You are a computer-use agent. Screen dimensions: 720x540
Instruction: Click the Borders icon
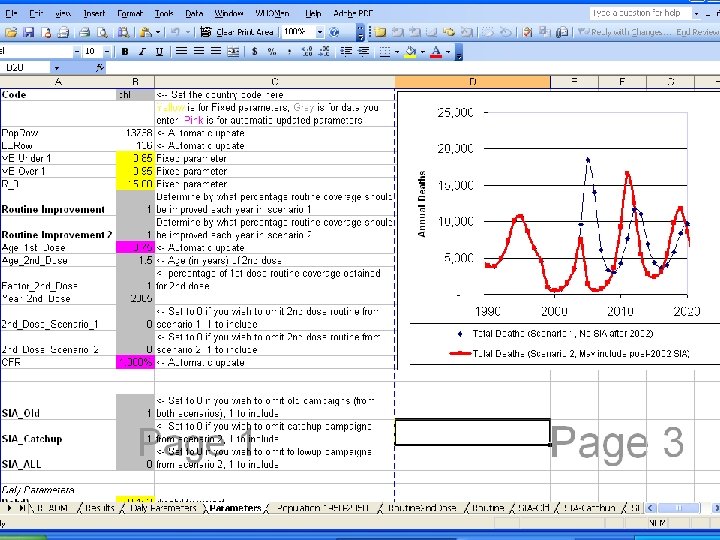[385, 52]
